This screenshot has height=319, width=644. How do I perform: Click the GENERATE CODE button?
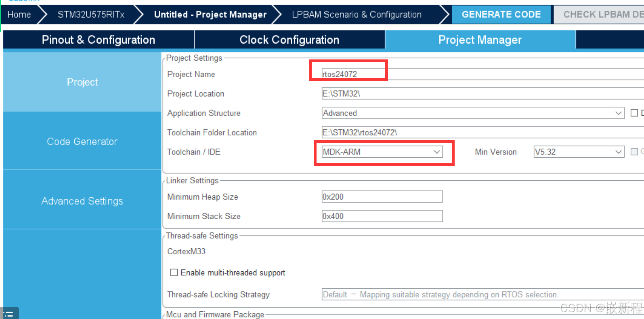coord(501,15)
